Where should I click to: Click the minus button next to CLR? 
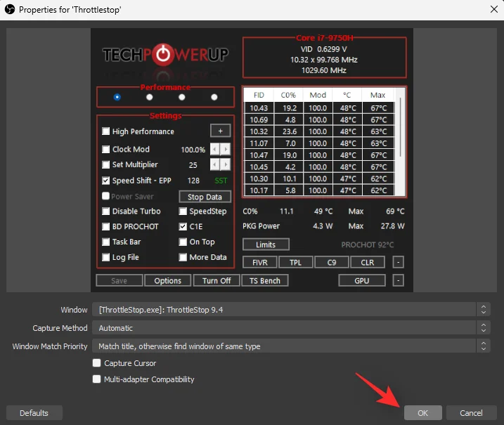[398, 263]
